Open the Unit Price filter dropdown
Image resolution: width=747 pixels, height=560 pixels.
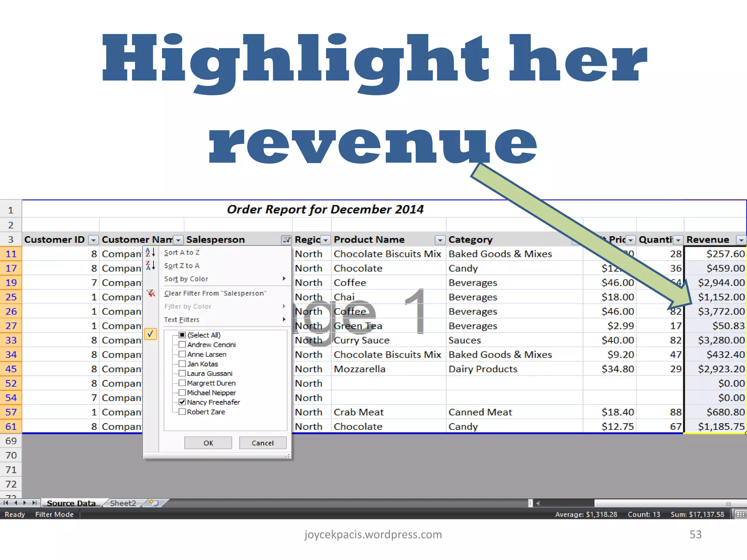(631, 240)
